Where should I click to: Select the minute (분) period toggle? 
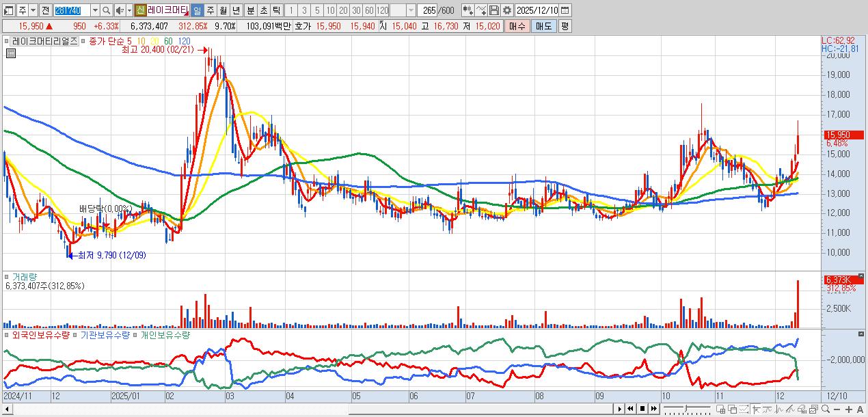250,11
